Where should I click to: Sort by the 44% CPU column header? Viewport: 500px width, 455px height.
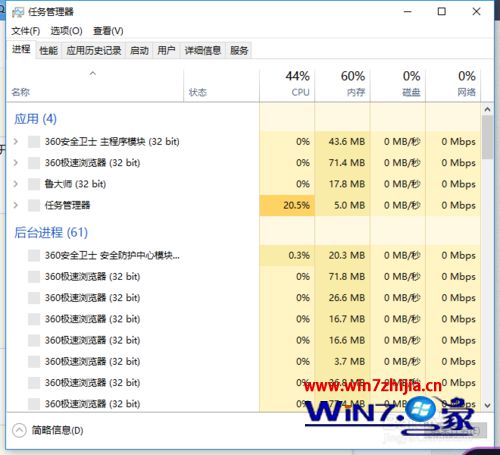coord(287,85)
